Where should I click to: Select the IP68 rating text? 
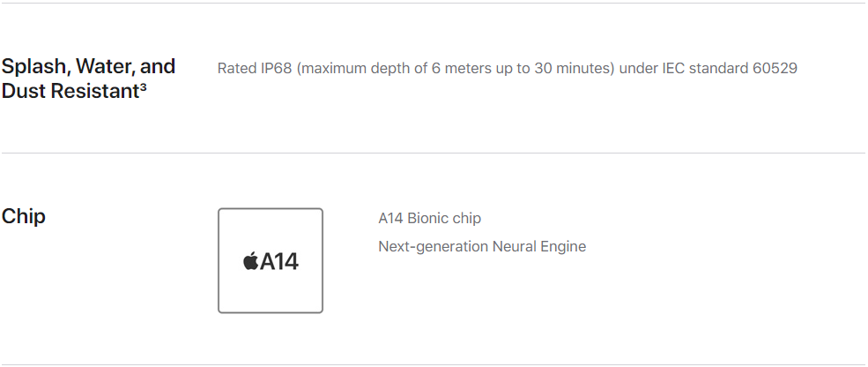tap(276, 68)
